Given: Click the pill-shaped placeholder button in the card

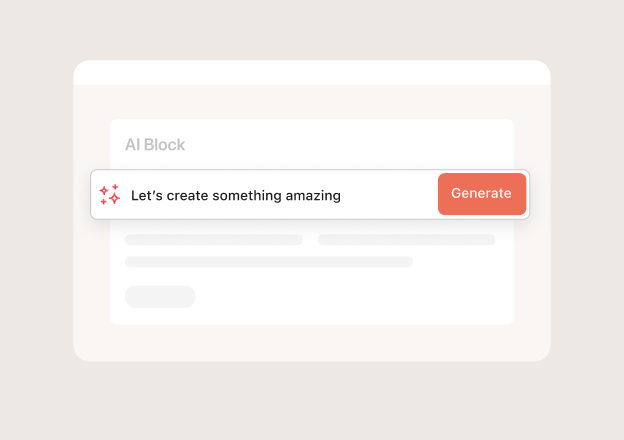Looking at the screenshot, I should 160,297.
